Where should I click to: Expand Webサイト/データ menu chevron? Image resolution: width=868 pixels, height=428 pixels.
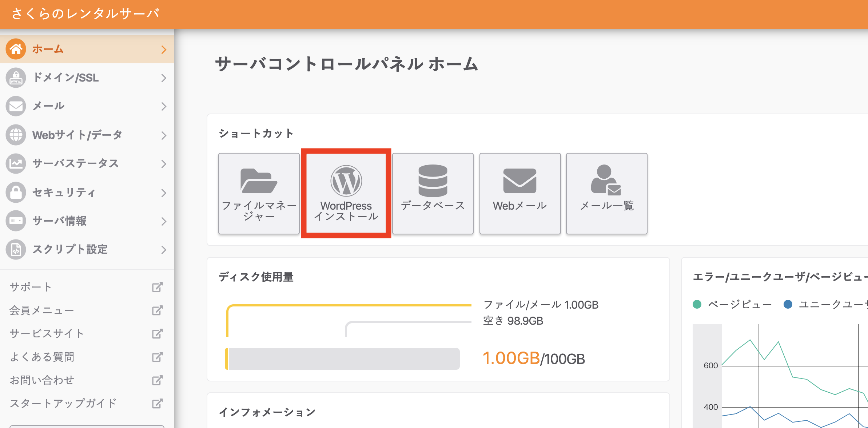pyautogui.click(x=164, y=135)
